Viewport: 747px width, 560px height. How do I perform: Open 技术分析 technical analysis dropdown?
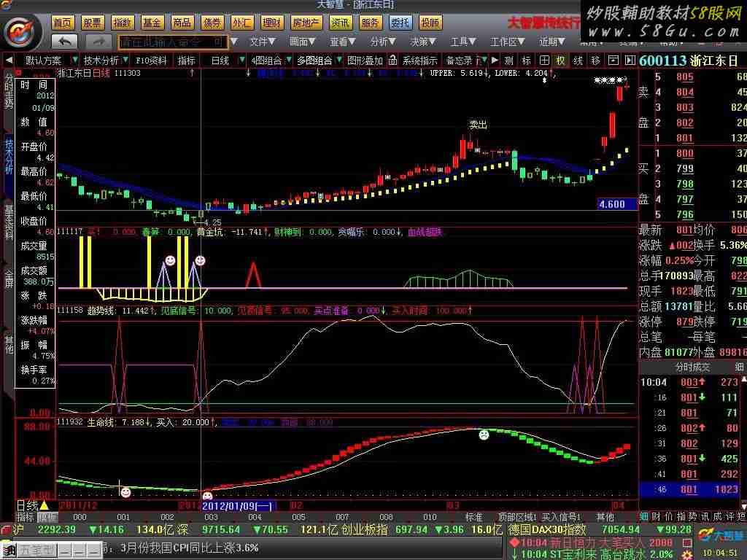pyautogui.click(x=106, y=61)
